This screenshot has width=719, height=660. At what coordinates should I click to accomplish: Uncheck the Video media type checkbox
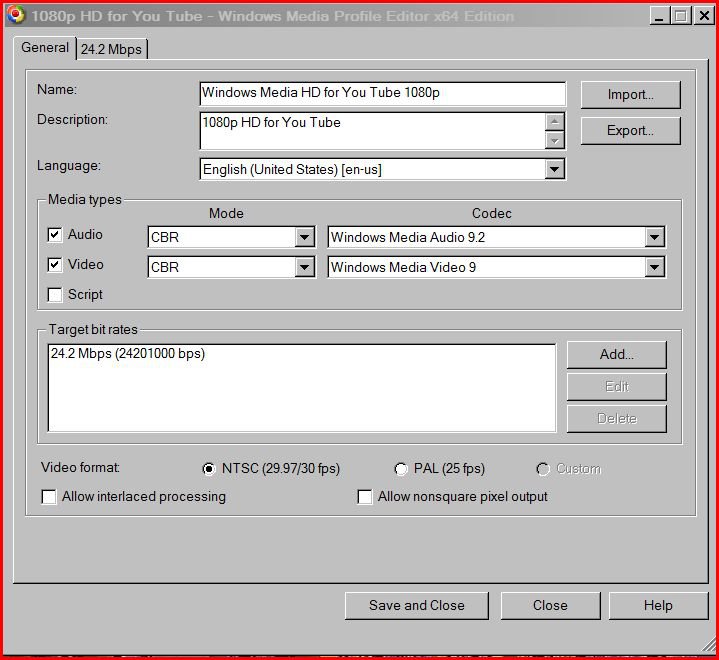(x=55, y=265)
